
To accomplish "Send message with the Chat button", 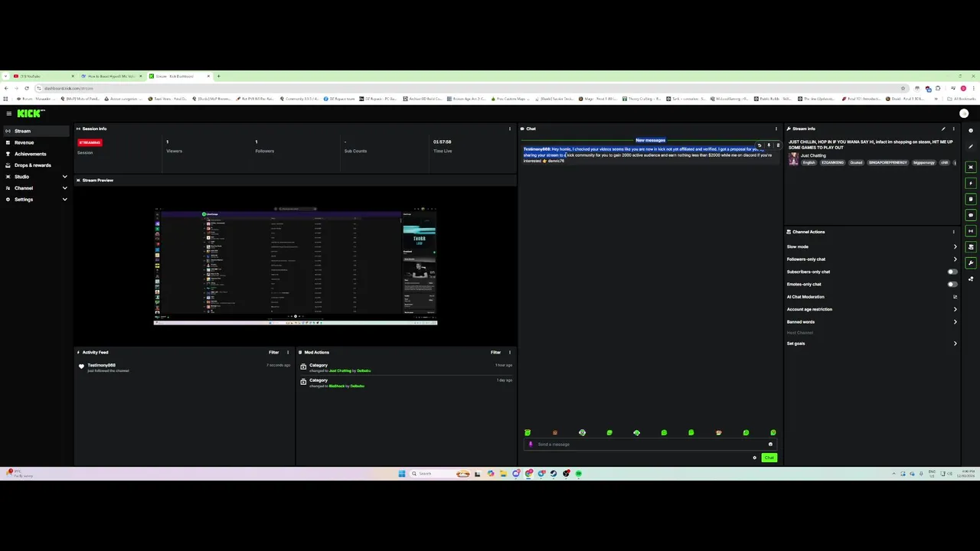I will click(x=769, y=458).
